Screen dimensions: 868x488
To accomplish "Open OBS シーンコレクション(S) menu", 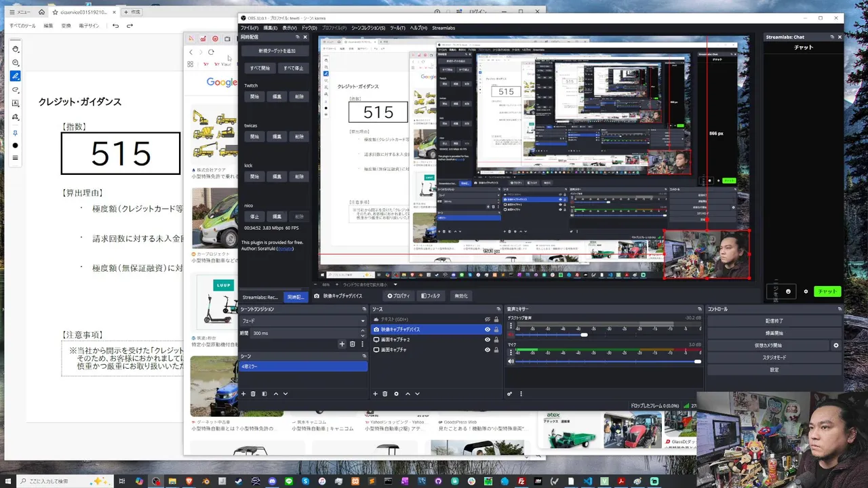I will (x=368, y=28).
